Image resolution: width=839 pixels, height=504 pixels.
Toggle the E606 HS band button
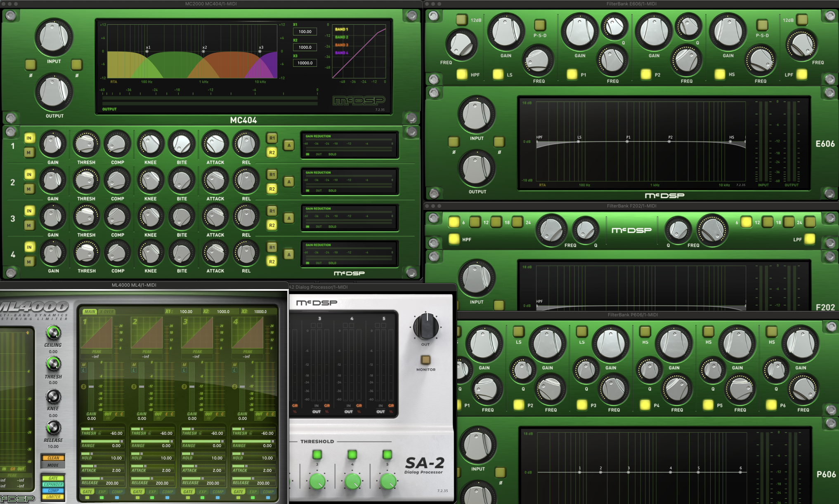(720, 74)
